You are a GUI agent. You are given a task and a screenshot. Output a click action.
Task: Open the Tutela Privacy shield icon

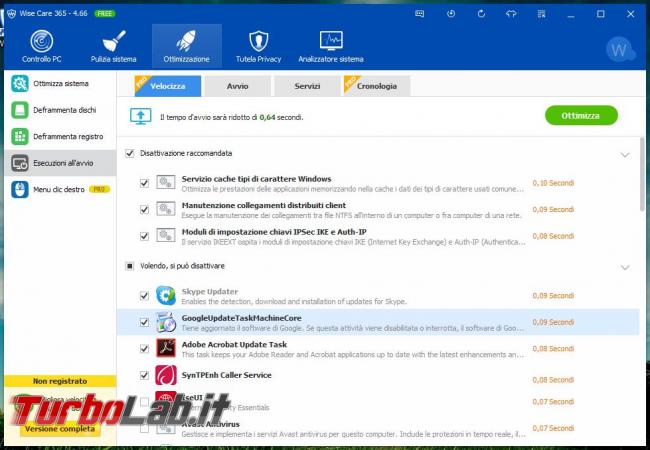click(259, 41)
